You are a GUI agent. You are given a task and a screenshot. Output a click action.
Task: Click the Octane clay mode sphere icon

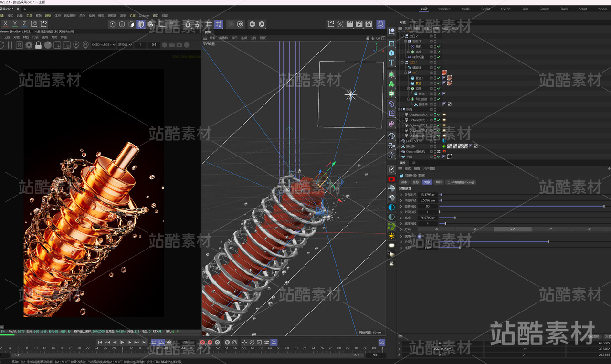click(x=48, y=45)
